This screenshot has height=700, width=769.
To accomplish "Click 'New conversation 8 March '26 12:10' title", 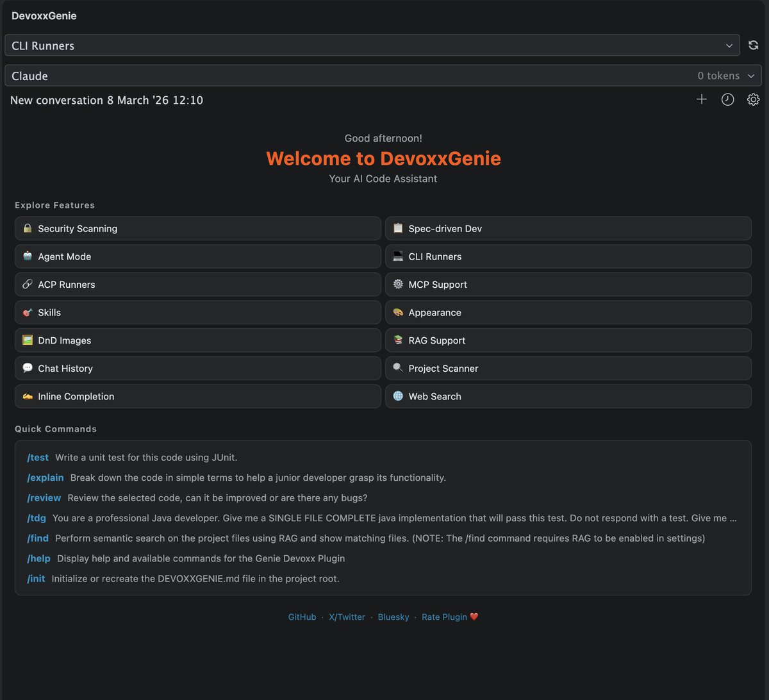I will tap(106, 100).
